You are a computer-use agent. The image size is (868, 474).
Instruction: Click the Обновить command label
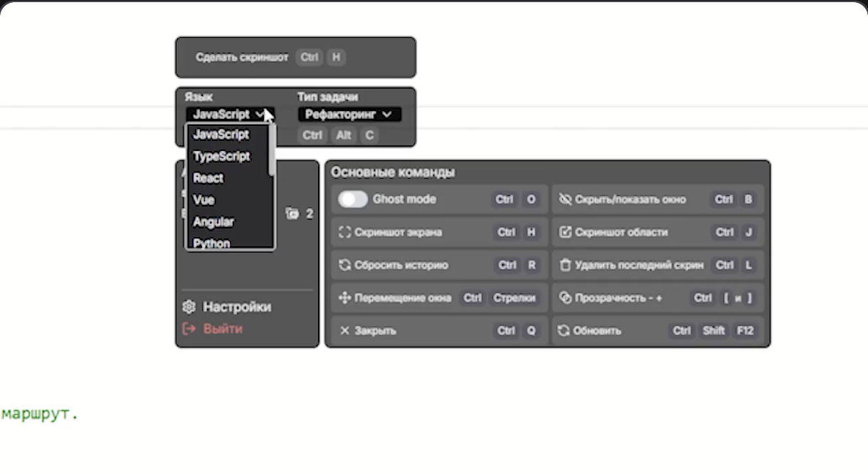click(597, 331)
